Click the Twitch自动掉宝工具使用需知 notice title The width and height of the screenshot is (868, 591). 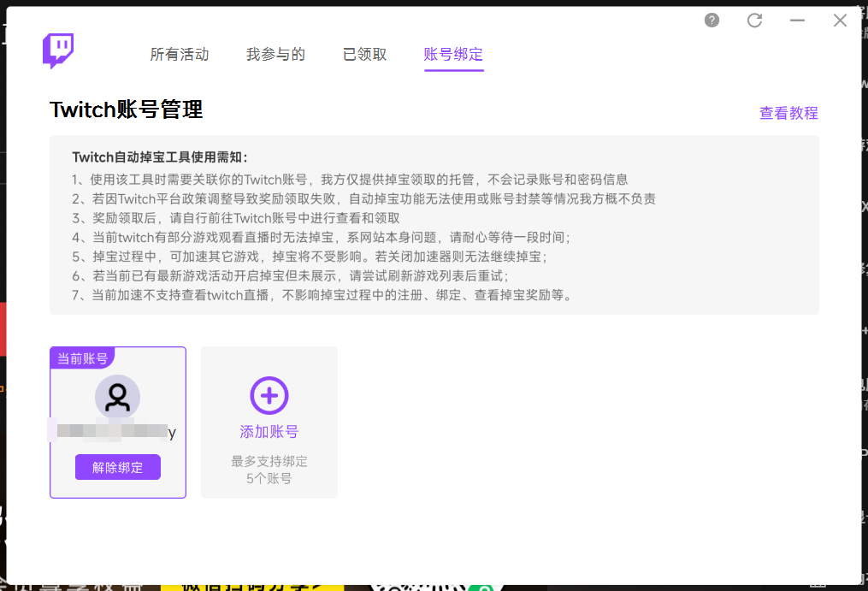point(160,157)
